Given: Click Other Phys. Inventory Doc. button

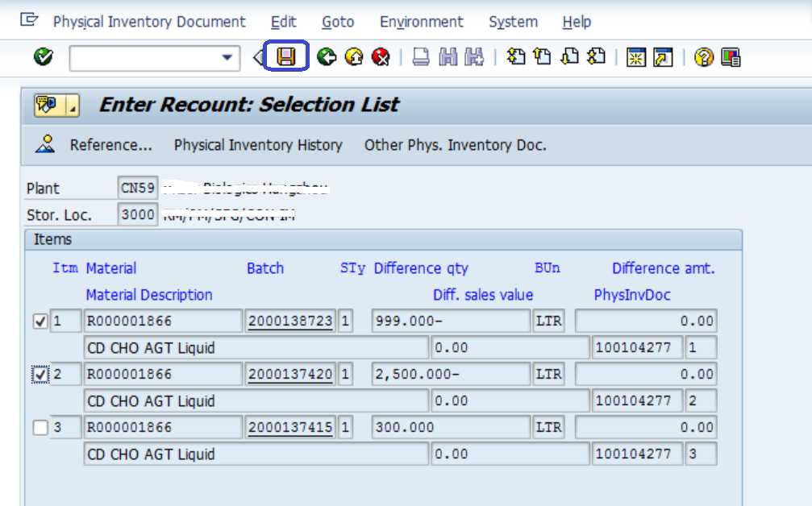Looking at the screenshot, I should (456, 145).
